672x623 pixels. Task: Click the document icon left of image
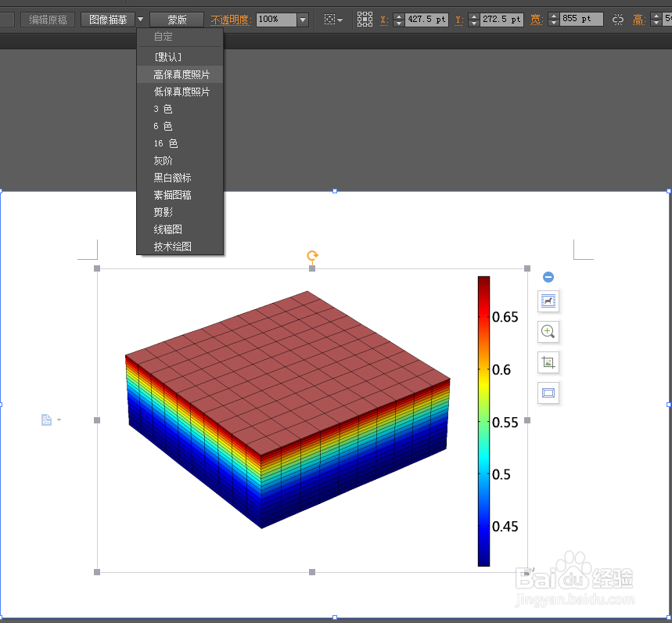(x=46, y=420)
